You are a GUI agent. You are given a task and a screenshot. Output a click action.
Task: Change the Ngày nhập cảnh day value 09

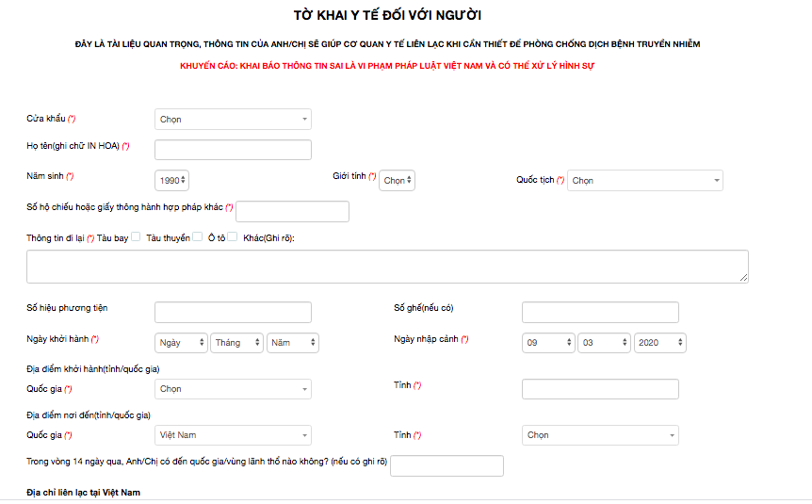pos(548,343)
